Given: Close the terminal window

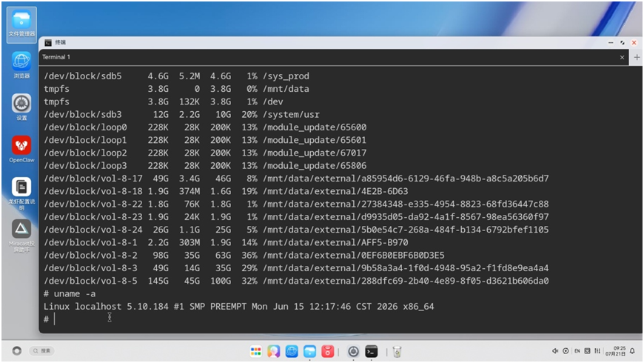Looking at the screenshot, I should coord(634,42).
